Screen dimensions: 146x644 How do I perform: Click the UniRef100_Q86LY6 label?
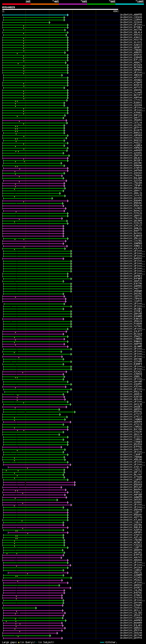tap(131, 193)
